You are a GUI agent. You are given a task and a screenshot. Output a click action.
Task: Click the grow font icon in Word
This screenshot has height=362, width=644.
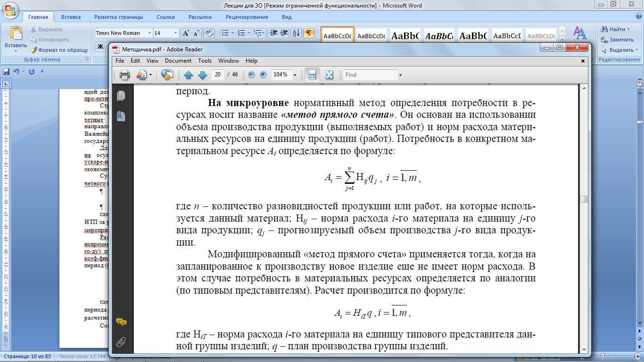186,33
